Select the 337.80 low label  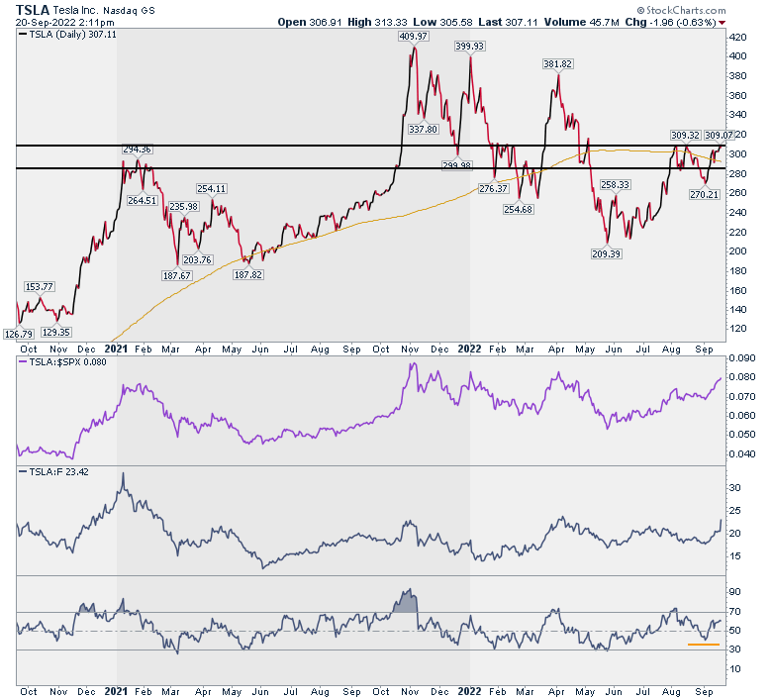pyautogui.click(x=423, y=130)
